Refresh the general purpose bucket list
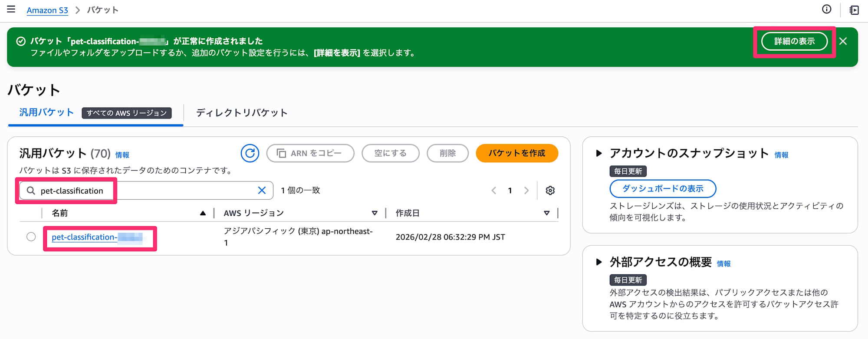868x339 pixels. tap(250, 153)
